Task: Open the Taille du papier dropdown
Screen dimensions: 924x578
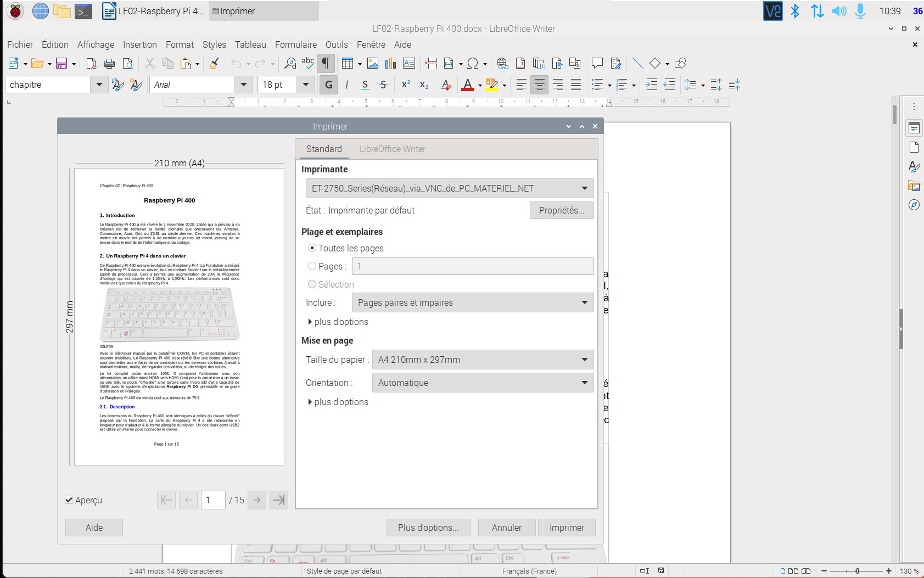Action: click(x=483, y=360)
